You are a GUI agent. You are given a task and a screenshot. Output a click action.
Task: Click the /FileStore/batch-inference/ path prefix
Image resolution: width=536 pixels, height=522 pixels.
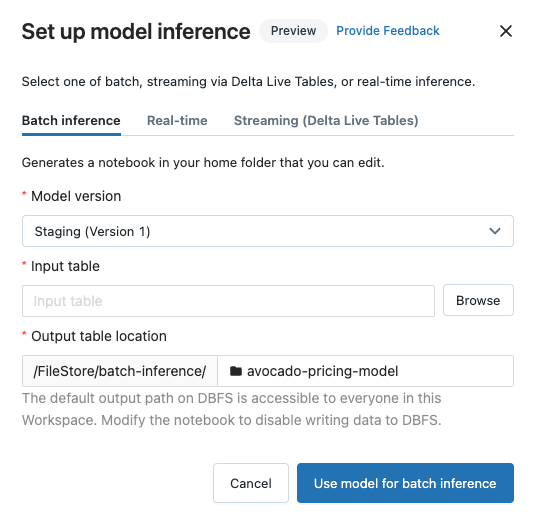(120, 371)
